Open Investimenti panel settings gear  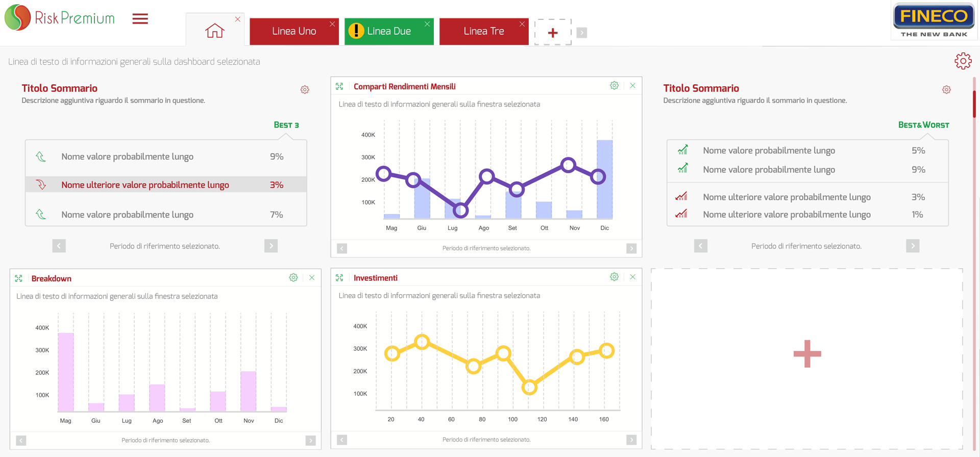614,277
